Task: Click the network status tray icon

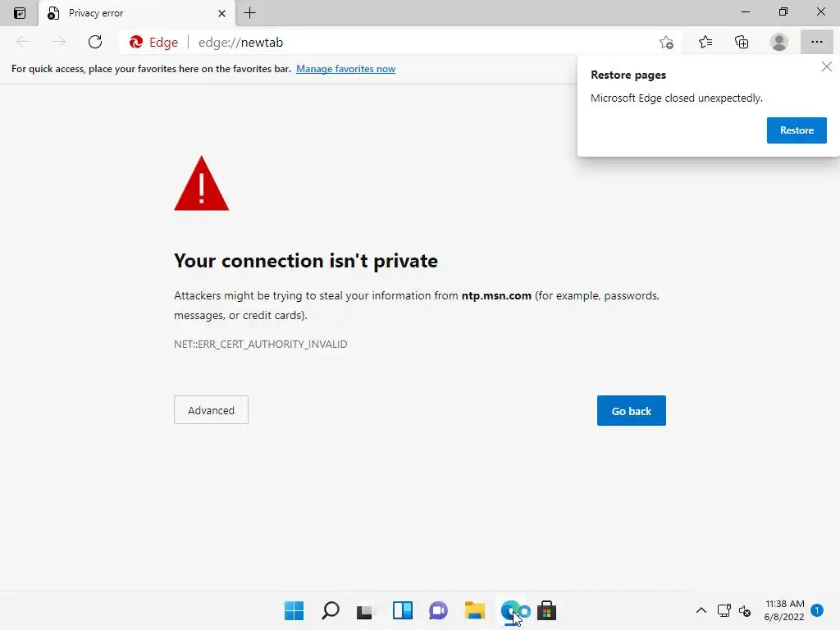Action: [x=724, y=610]
